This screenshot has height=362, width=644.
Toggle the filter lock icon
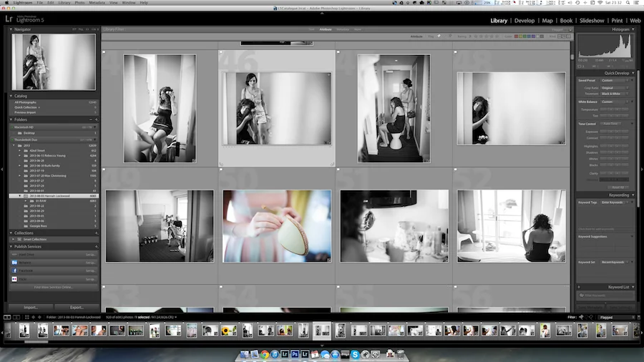tap(570, 29)
